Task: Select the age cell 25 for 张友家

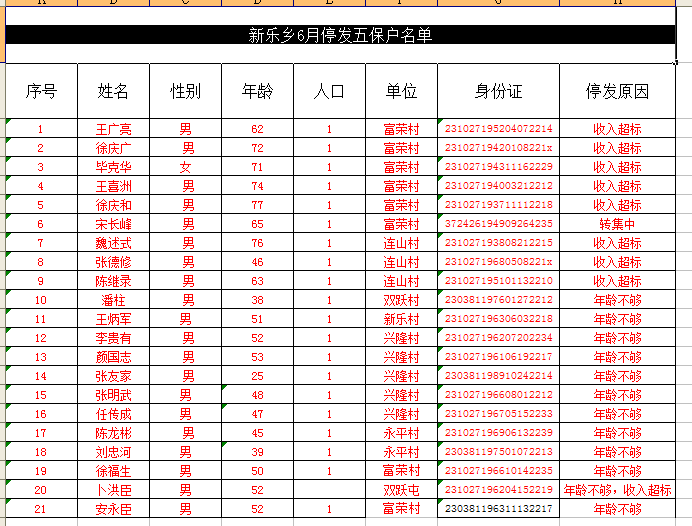Action: coord(257,376)
